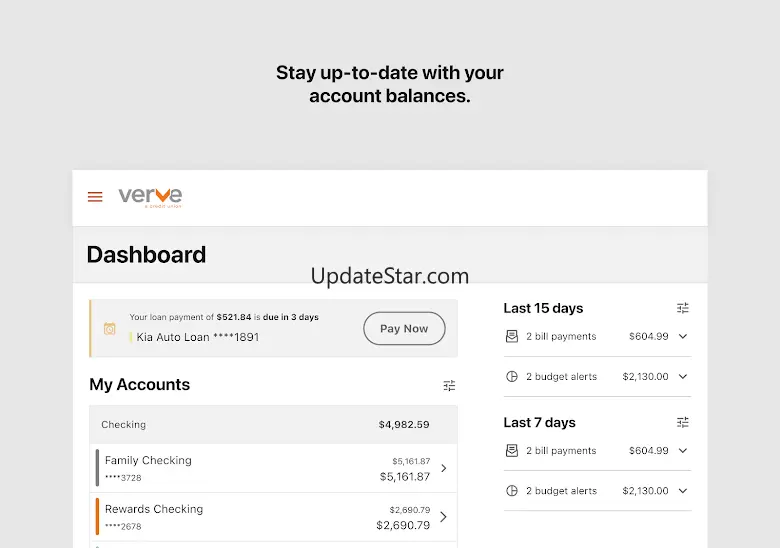Click budget alerts pie icon under Last 15 days

pyautogui.click(x=512, y=377)
